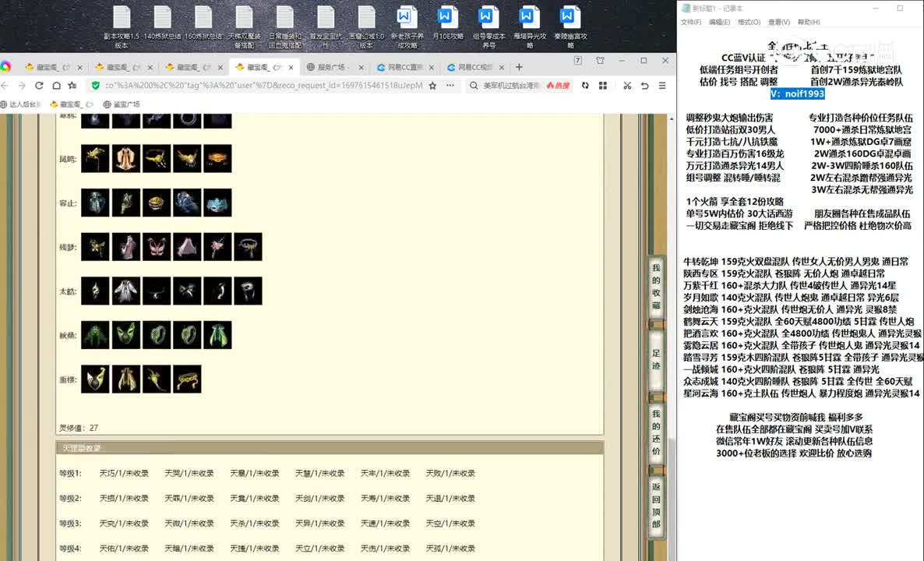This screenshot has width=924, height=561.
Task: Click the page scrollbar up arrow
Action: click(672, 118)
